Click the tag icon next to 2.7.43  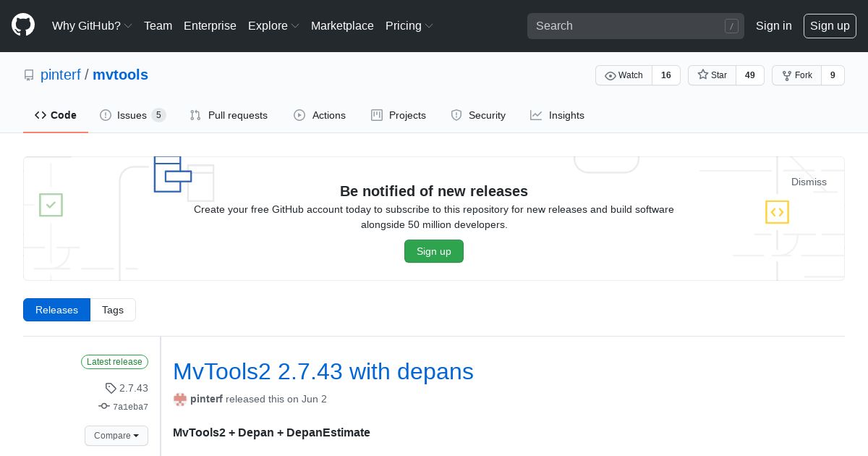111,388
